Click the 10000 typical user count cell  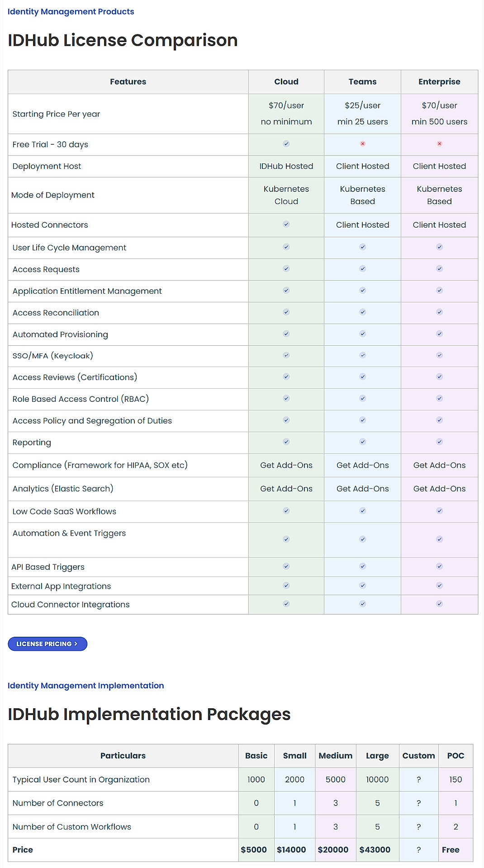pos(377,780)
